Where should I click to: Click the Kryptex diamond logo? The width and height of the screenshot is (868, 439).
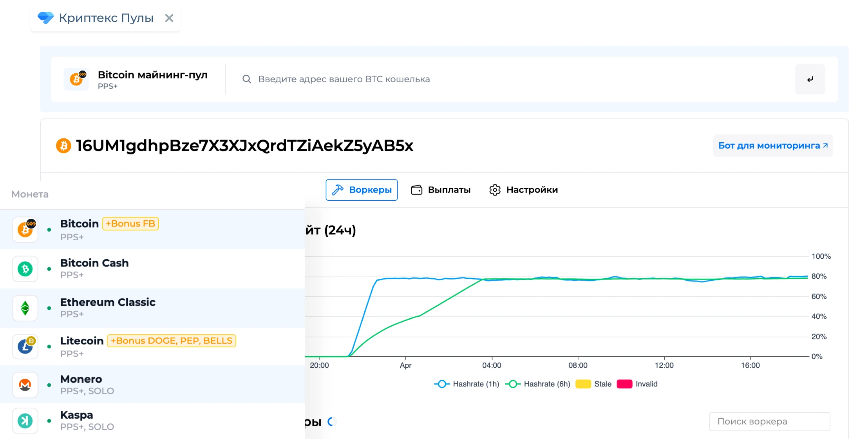pos(45,17)
